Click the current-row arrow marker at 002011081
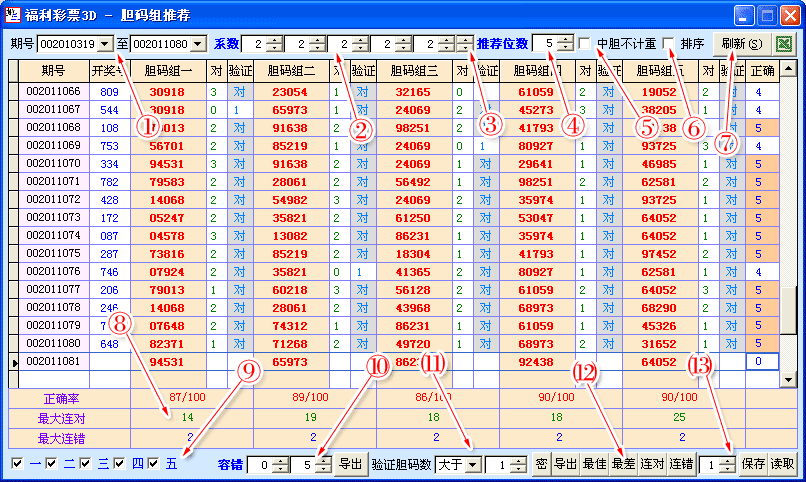 tap(14, 363)
